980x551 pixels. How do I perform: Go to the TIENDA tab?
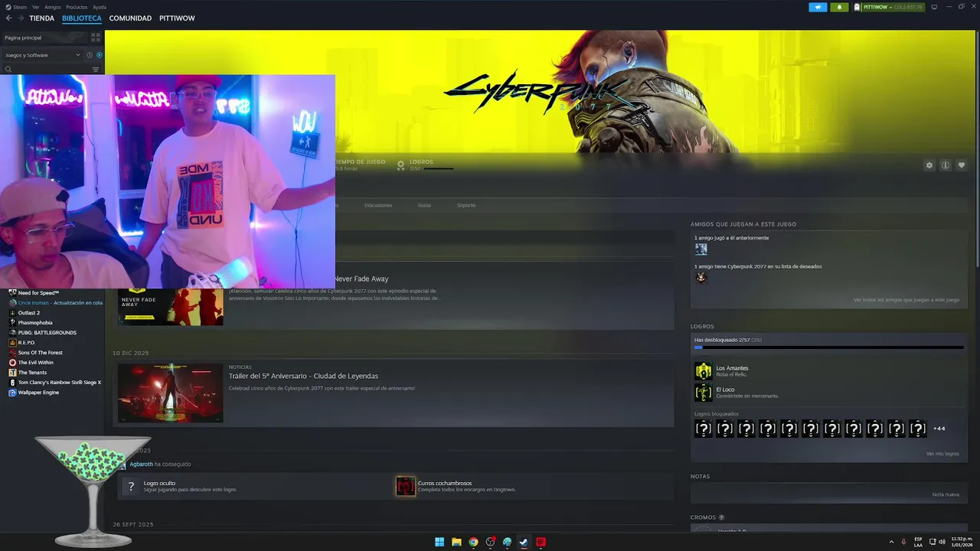pyautogui.click(x=42, y=18)
